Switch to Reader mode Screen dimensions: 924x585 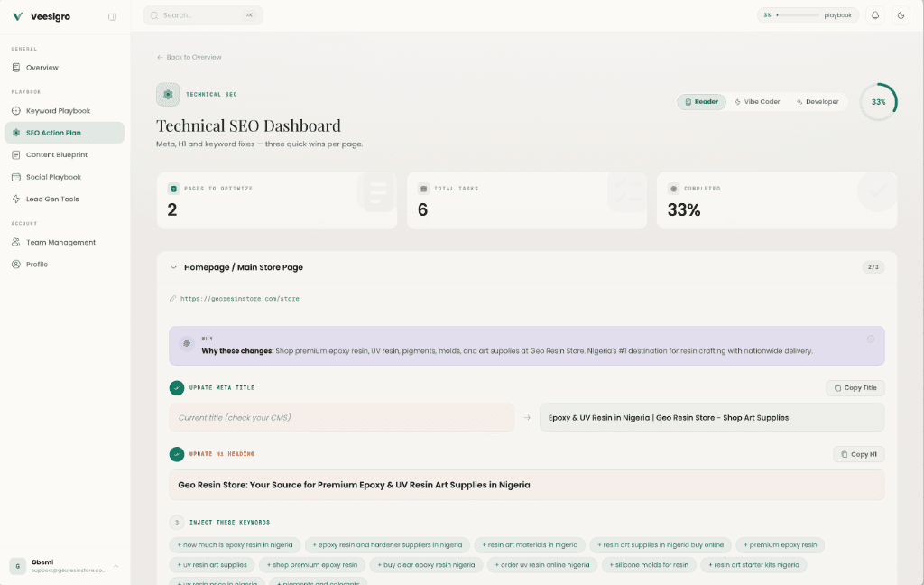(x=701, y=101)
